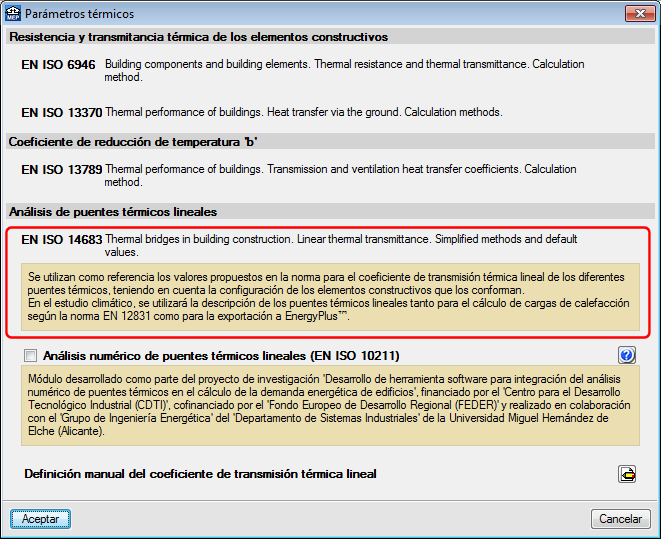Select the EN ISO 13789 standard label

[x=62, y=169]
